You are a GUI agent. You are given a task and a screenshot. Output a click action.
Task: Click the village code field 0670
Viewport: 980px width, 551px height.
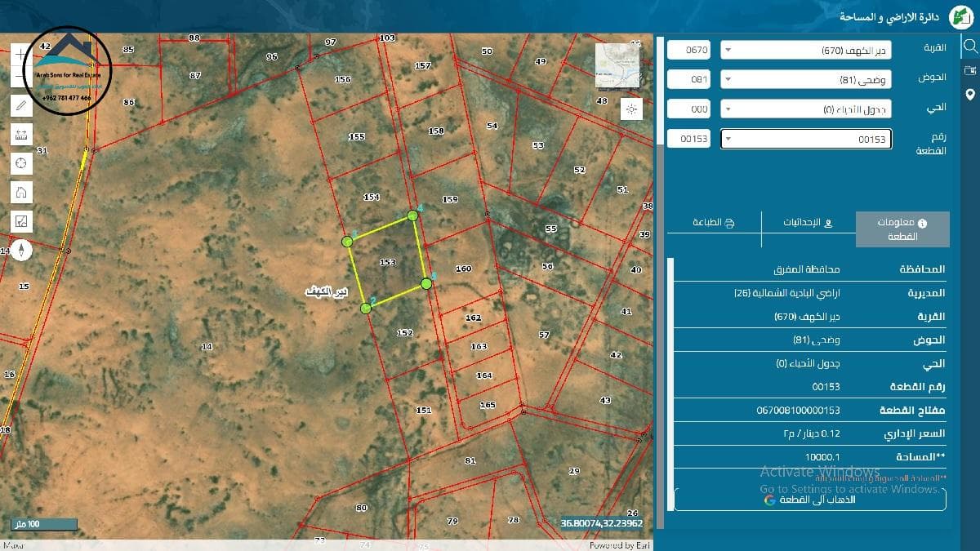click(x=688, y=51)
